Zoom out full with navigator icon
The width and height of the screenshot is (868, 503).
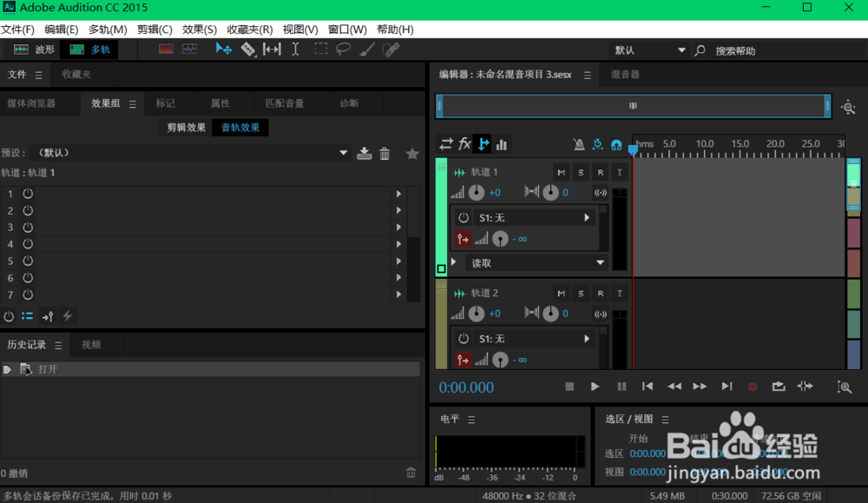coord(848,107)
